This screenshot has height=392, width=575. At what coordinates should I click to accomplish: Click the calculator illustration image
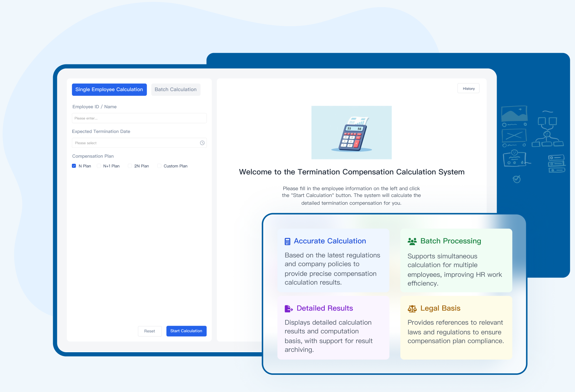[351, 133]
